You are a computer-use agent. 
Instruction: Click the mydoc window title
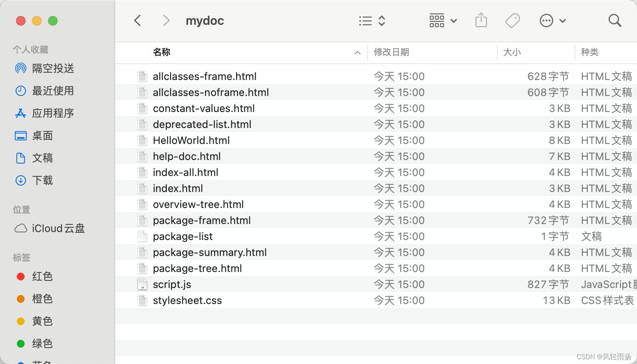tap(205, 21)
